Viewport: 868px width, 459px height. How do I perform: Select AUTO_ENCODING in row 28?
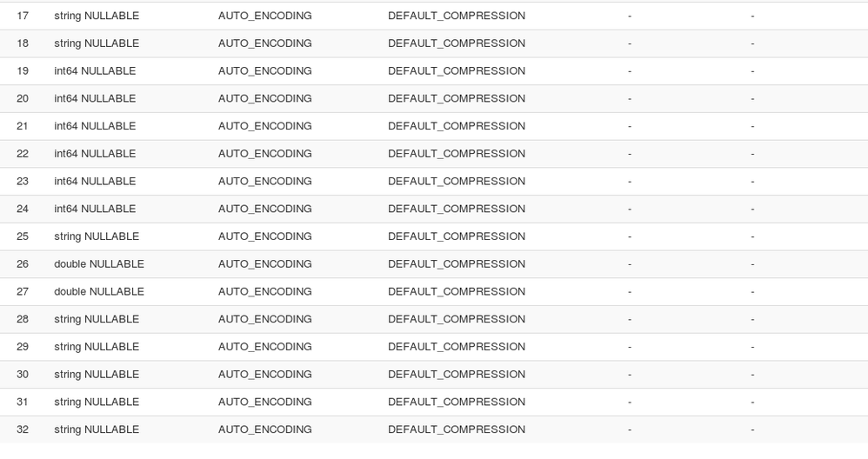[264, 319]
